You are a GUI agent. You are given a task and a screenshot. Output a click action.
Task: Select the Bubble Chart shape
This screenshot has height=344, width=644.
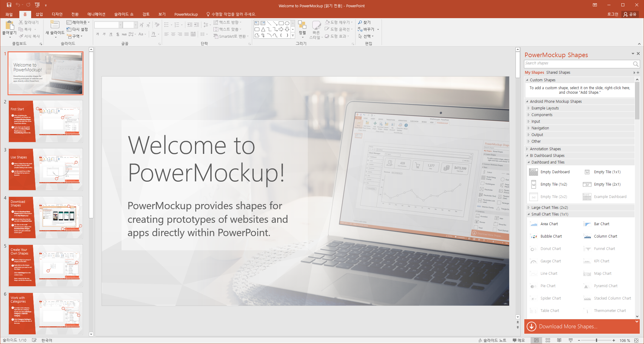pyautogui.click(x=551, y=236)
